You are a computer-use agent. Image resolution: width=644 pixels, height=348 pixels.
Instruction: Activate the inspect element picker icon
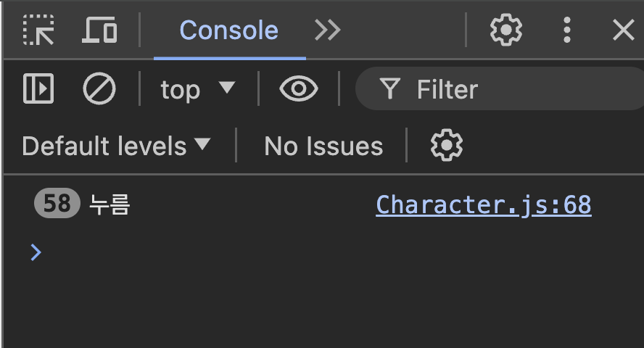38,30
